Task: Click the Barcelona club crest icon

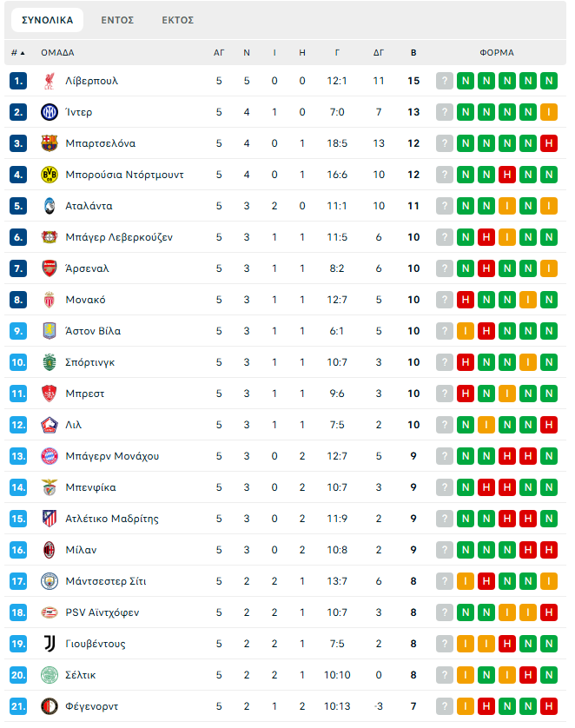Action: (49, 143)
